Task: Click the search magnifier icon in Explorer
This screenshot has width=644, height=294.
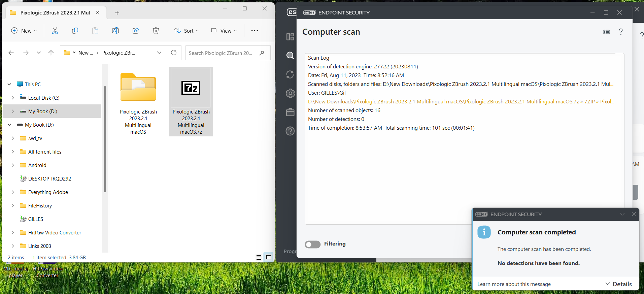Action: tap(262, 53)
